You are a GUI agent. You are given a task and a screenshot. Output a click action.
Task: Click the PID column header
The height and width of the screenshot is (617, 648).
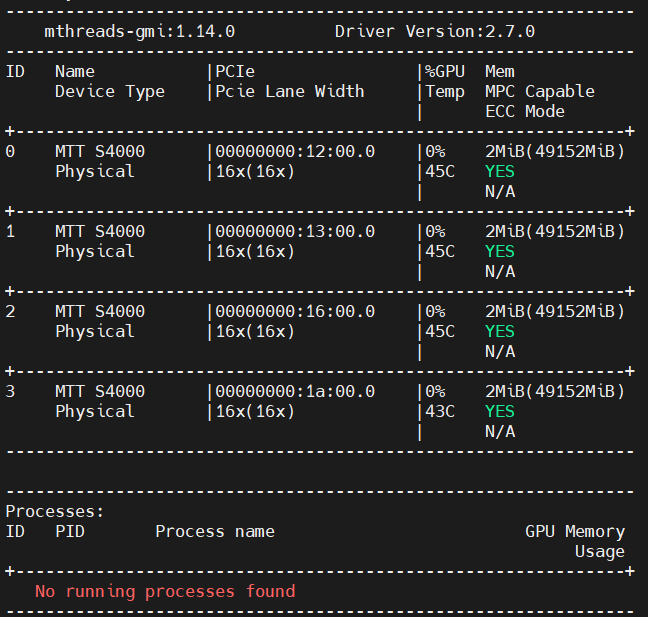[x=70, y=531]
